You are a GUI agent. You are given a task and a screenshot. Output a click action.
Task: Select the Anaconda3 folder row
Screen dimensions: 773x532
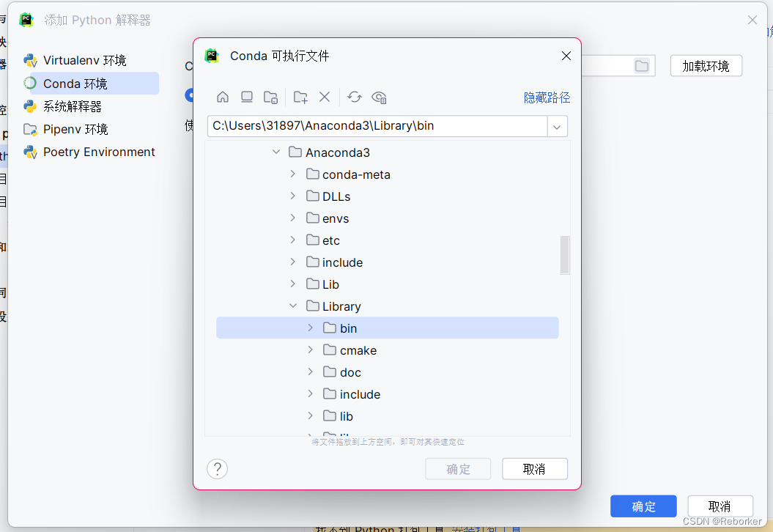[387, 152]
